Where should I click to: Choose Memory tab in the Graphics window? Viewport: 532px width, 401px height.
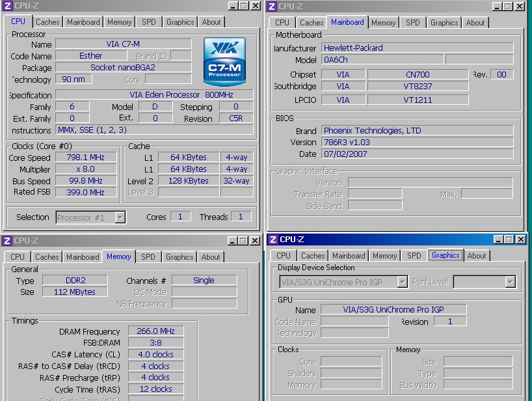(385, 256)
